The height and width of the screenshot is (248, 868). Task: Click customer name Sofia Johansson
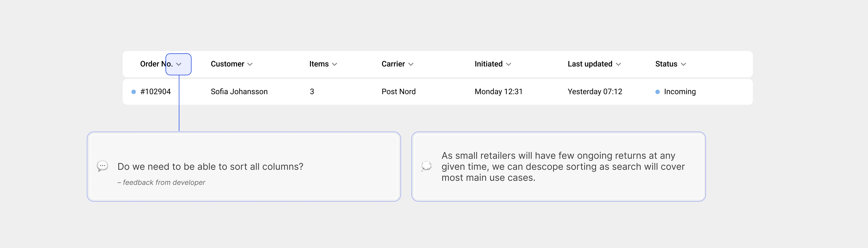[239, 91]
